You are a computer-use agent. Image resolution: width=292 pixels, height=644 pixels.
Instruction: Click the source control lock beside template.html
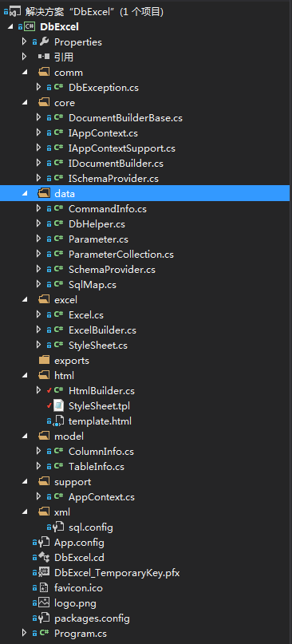49,421
